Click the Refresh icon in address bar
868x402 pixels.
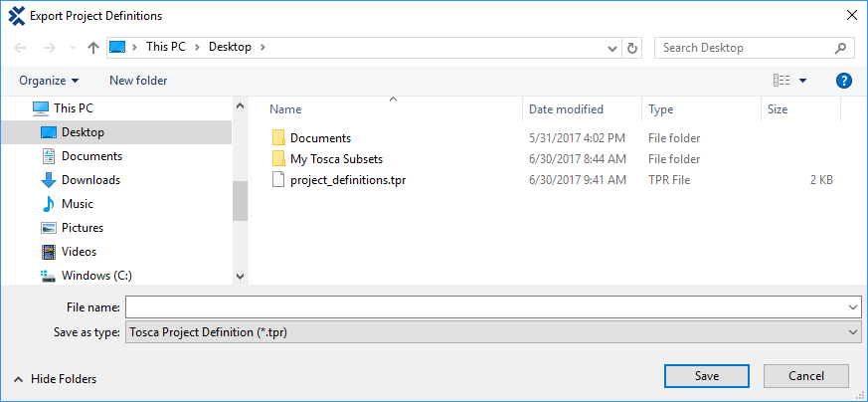click(632, 47)
